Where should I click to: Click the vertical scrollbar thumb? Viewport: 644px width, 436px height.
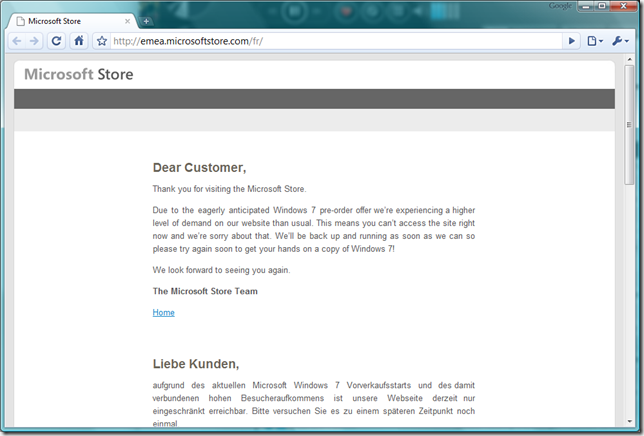(x=629, y=125)
